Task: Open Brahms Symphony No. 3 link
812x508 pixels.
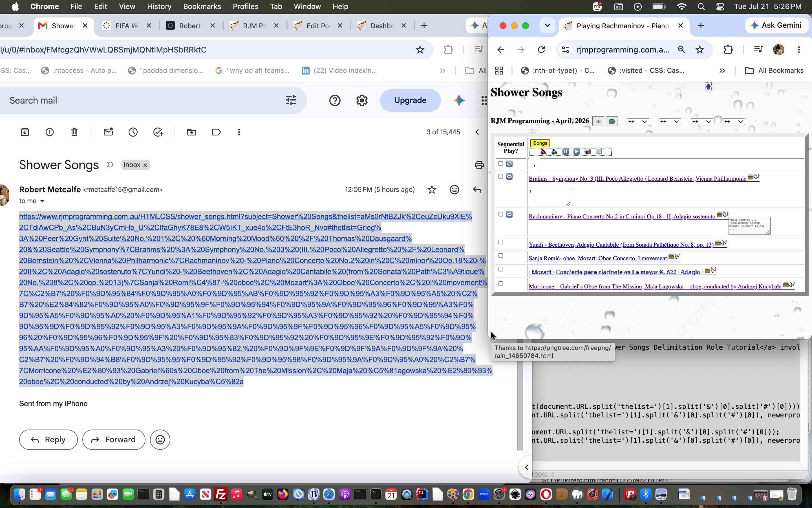Action: (x=637, y=179)
